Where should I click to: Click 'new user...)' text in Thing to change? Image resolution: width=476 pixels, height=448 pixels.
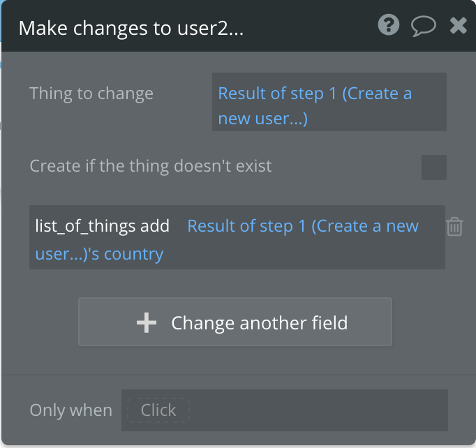[263, 119]
